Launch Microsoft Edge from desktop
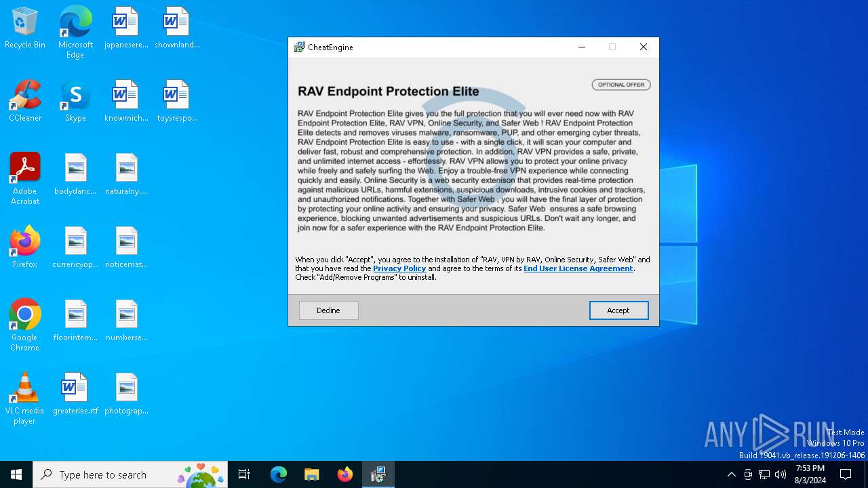Image resolution: width=868 pixels, height=488 pixels. [x=75, y=33]
